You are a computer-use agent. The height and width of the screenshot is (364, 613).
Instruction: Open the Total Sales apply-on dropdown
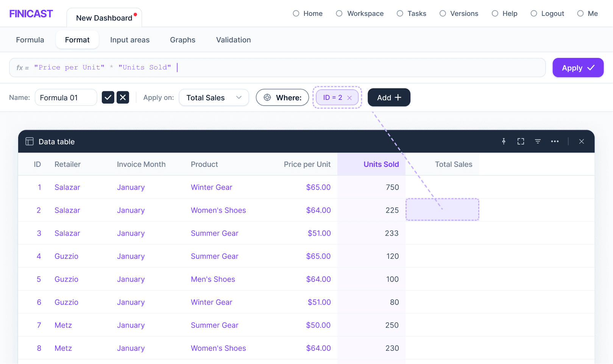pyautogui.click(x=214, y=98)
